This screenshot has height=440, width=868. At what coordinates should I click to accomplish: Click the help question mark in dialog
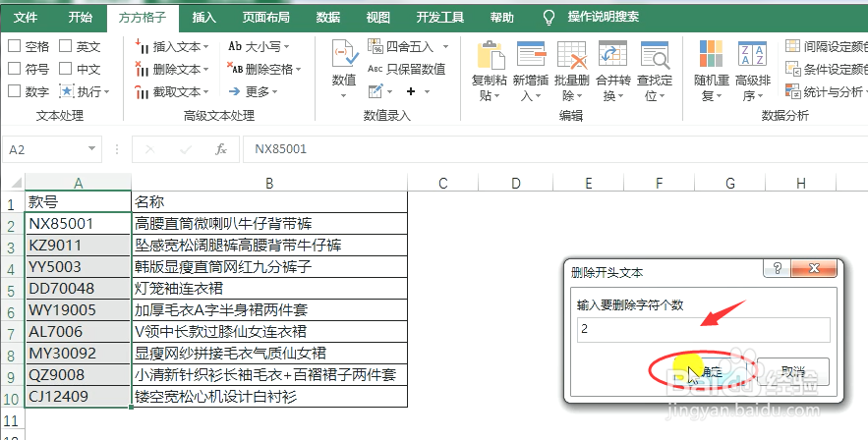point(778,269)
